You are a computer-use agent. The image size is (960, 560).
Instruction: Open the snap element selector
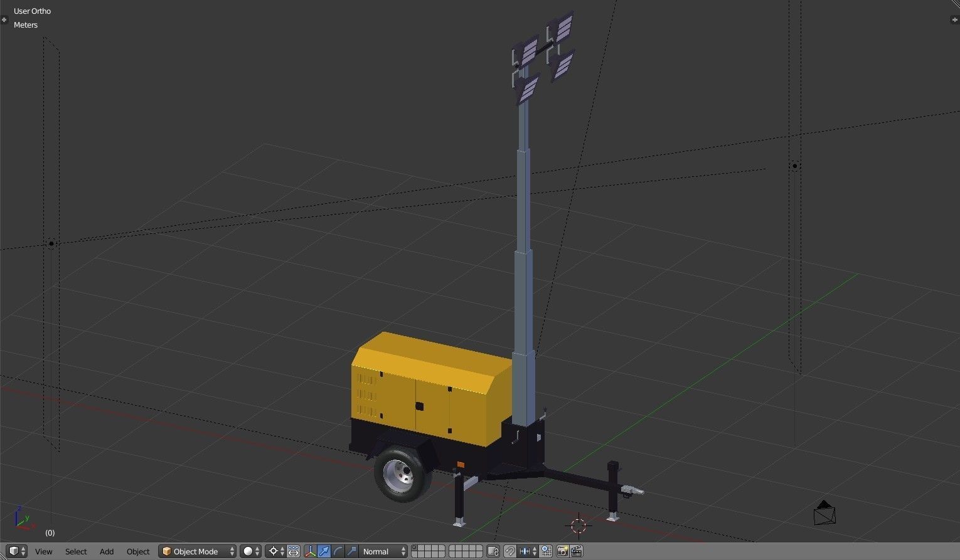click(528, 551)
